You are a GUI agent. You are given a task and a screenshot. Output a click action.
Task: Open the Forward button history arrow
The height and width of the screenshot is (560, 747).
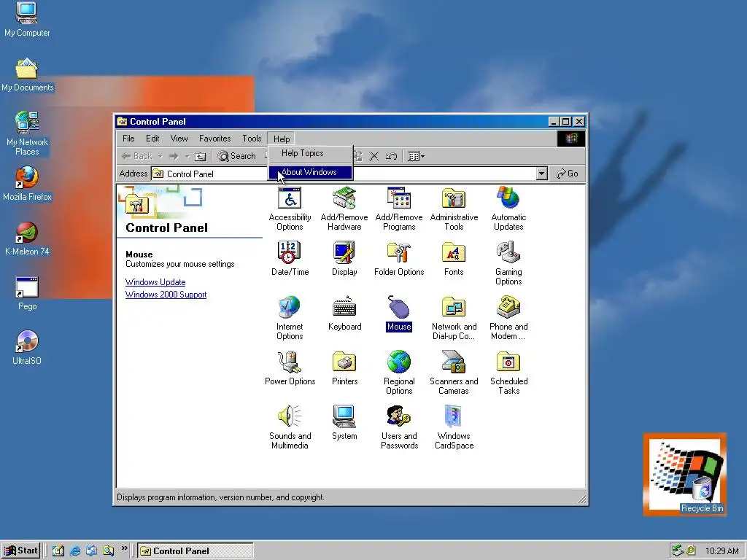[187, 156]
